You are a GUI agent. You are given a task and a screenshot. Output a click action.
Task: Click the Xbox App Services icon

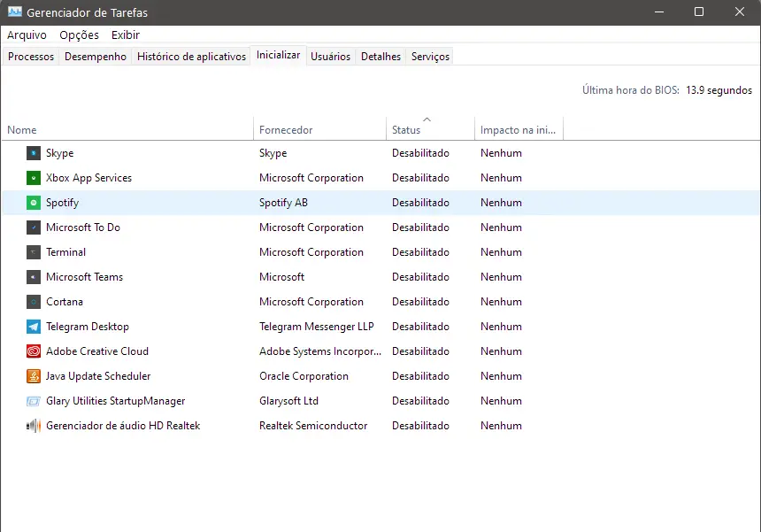coord(34,178)
